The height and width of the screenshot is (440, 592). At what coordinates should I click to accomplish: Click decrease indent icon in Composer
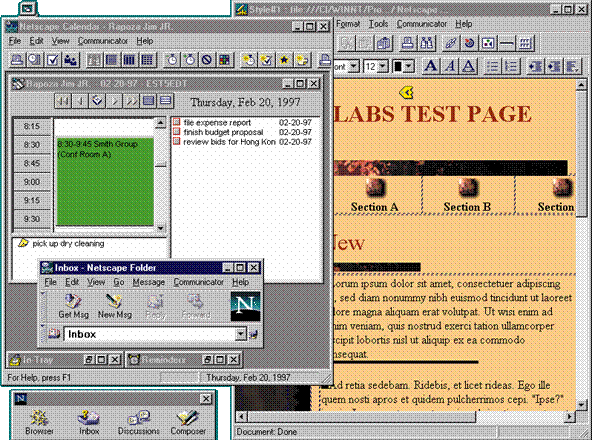[x=535, y=66]
